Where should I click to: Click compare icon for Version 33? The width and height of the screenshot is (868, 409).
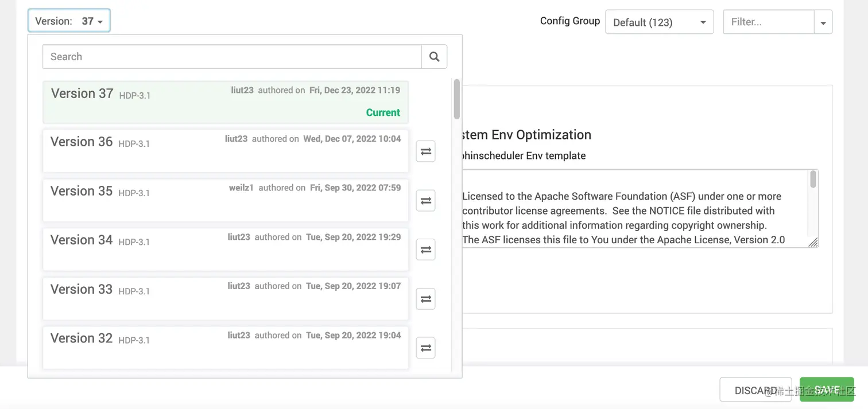pos(425,299)
